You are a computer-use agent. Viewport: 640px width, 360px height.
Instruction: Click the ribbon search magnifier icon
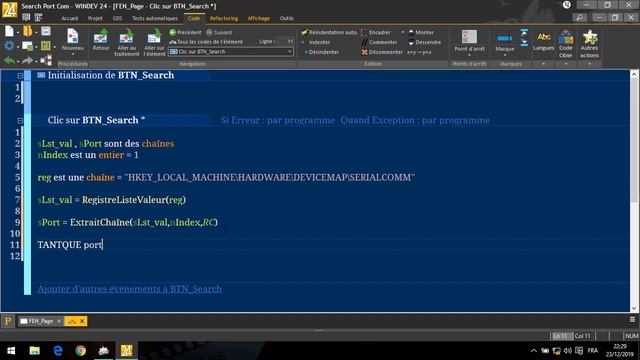(580, 18)
